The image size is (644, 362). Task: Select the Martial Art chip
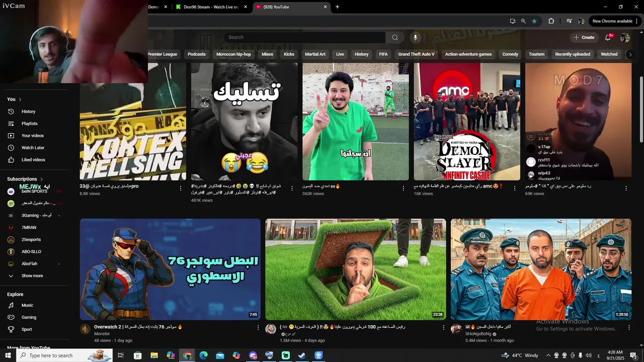pos(315,54)
